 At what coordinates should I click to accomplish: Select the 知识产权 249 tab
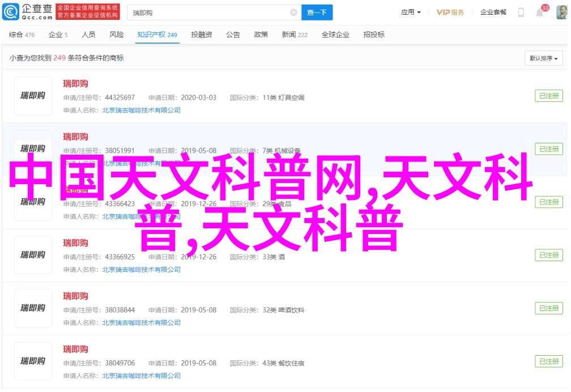(x=157, y=35)
